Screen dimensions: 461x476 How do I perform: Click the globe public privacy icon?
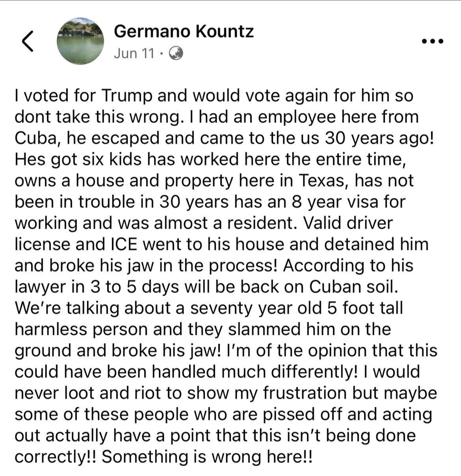175,53
